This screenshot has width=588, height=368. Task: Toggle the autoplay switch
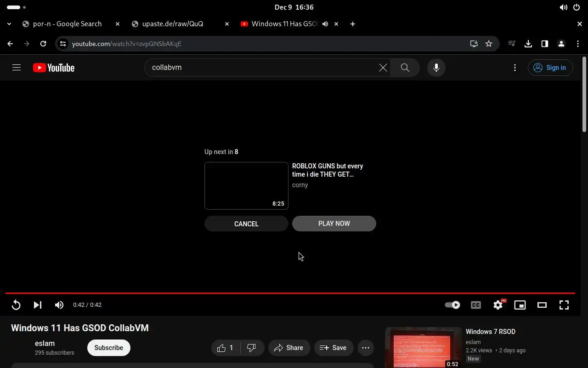tap(452, 305)
